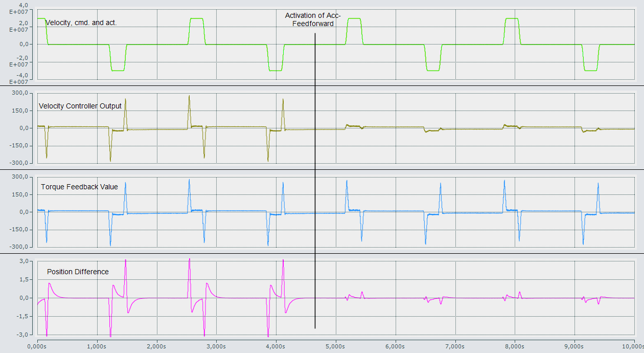Click the 3,000s time axis label
Screen dimensions: 644x353
click(x=216, y=346)
